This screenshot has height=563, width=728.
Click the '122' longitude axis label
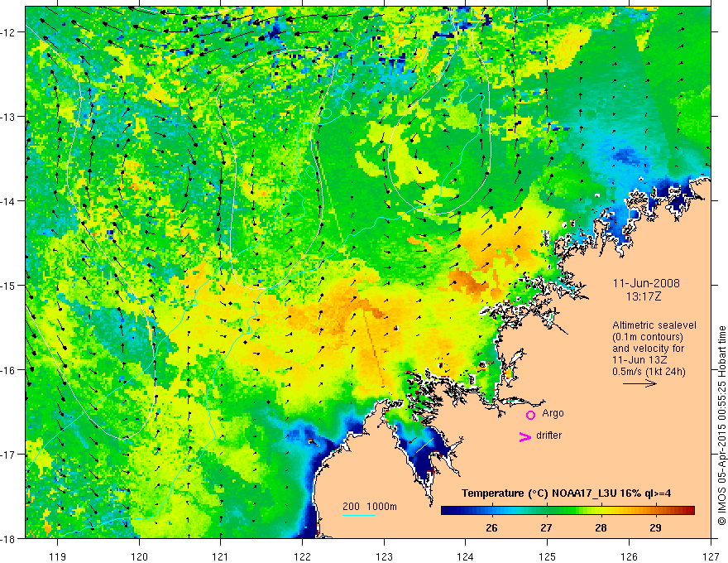click(302, 556)
